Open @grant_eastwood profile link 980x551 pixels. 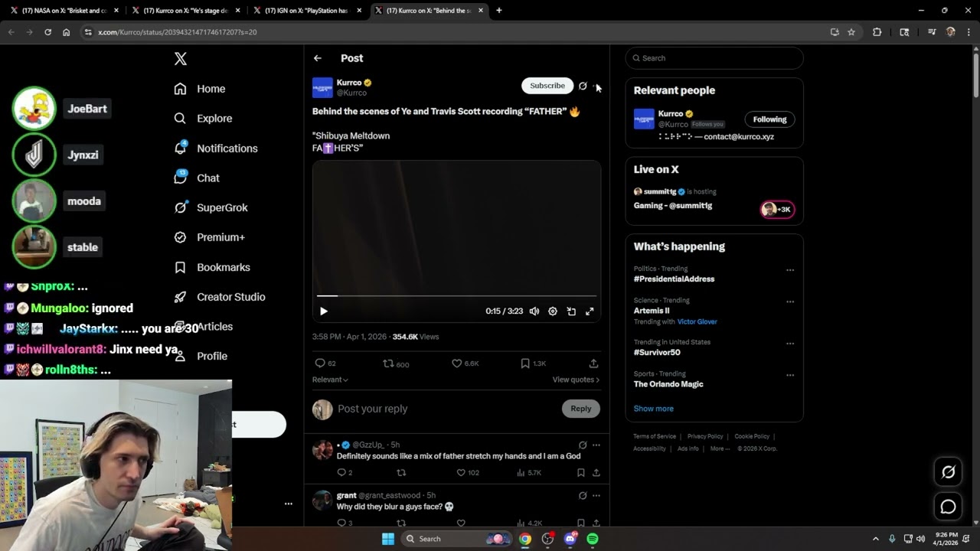pyautogui.click(x=389, y=495)
